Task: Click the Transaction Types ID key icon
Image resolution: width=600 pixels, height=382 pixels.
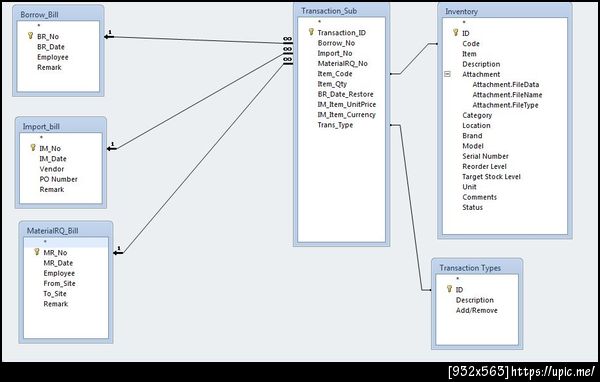Action: [x=449, y=289]
